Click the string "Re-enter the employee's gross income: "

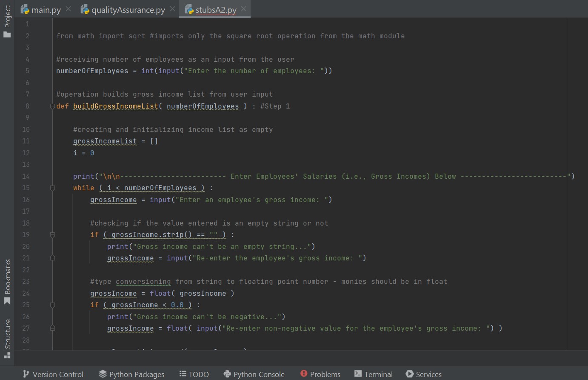pos(277,258)
